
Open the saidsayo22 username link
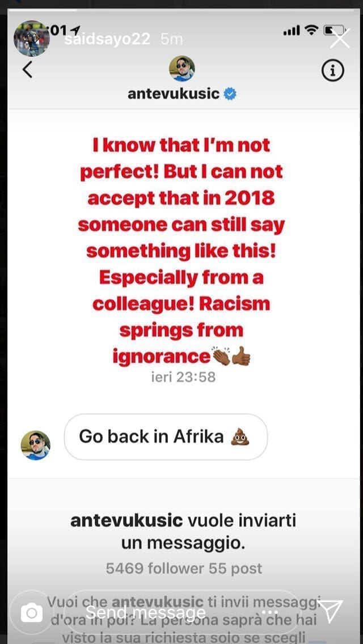pyautogui.click(x=107, y=39)
